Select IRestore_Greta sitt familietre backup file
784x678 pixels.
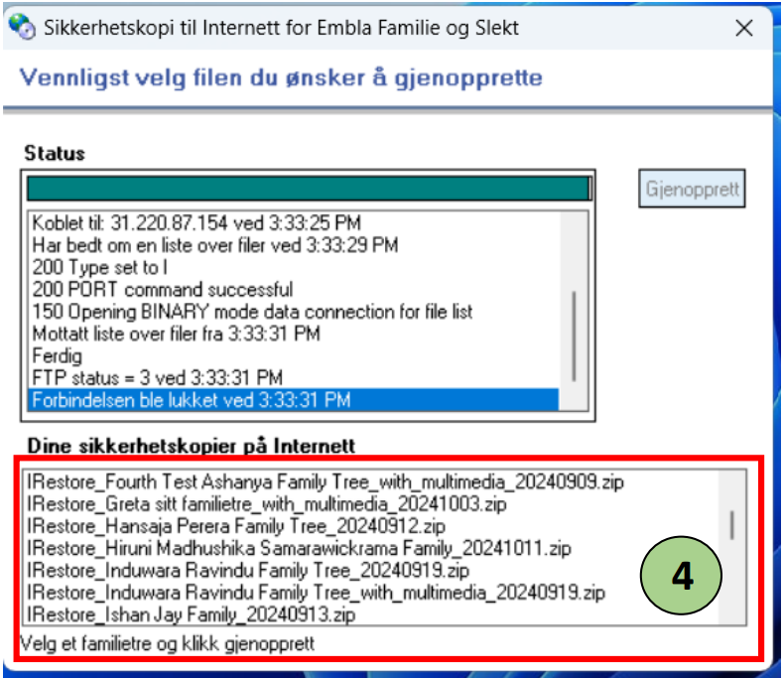point(268,504)
